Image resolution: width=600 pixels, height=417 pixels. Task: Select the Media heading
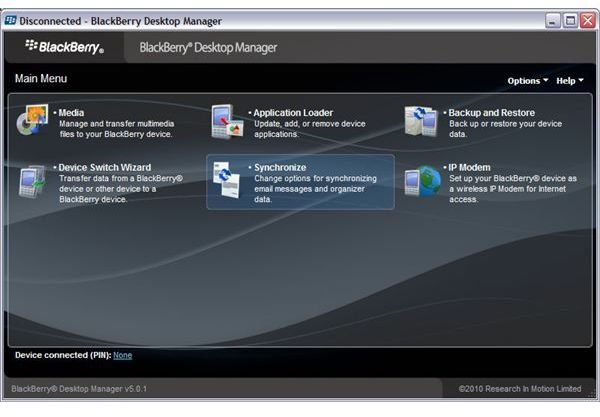click(x=71, y=113)
